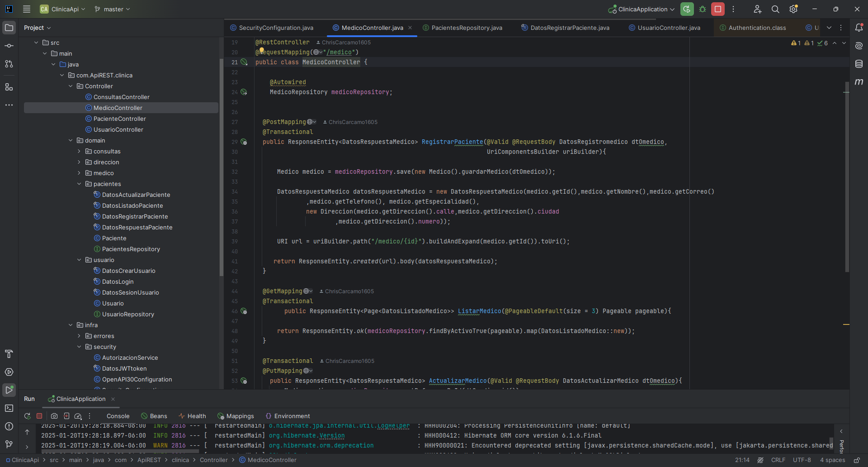Change 4 spaces indent setting
Image resolution: width=868 pixels, height=467 pixels.
tap(832, 460)
